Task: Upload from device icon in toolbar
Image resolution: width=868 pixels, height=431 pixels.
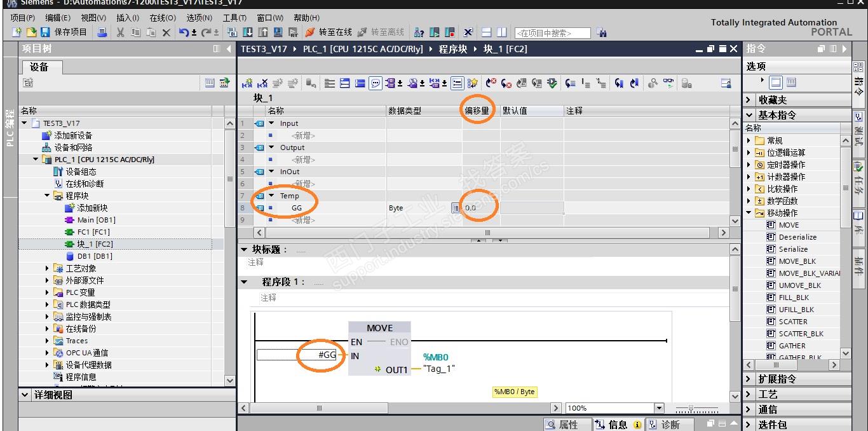Action: coord(262,32)
